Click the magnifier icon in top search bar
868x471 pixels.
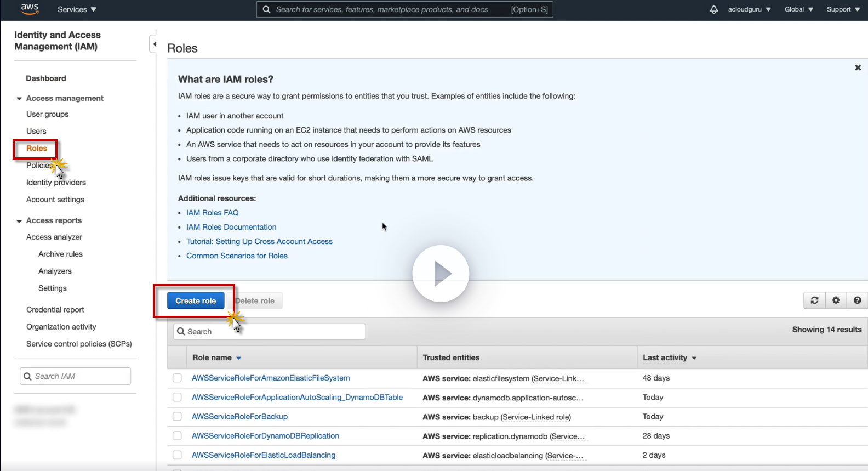pyautogui.click(x=266, y=9)
